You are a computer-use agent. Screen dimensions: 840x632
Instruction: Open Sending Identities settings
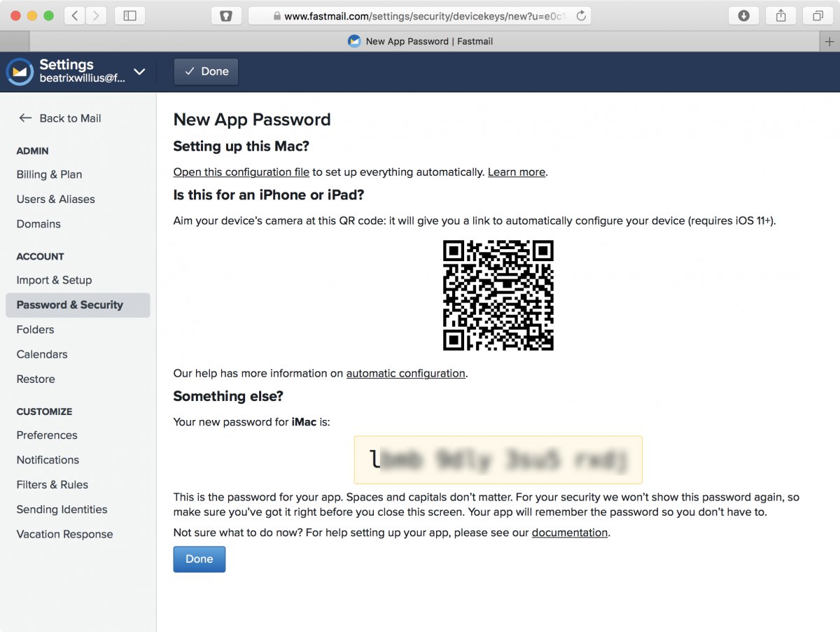coord(62,510)
